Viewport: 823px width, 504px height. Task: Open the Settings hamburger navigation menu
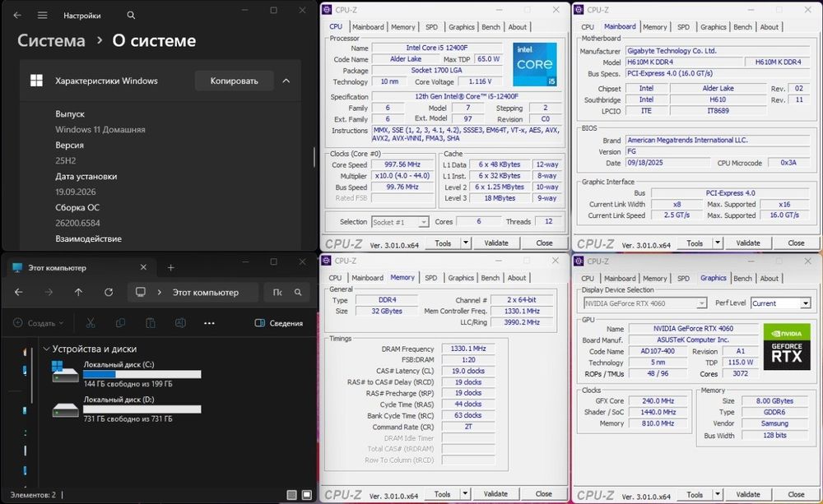tap(43, 15)
